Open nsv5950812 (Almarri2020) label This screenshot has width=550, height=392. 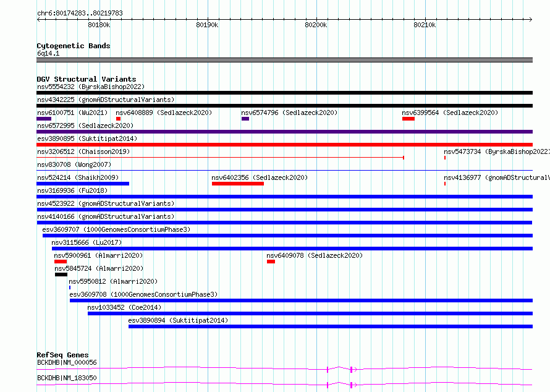tap(113, 281)
